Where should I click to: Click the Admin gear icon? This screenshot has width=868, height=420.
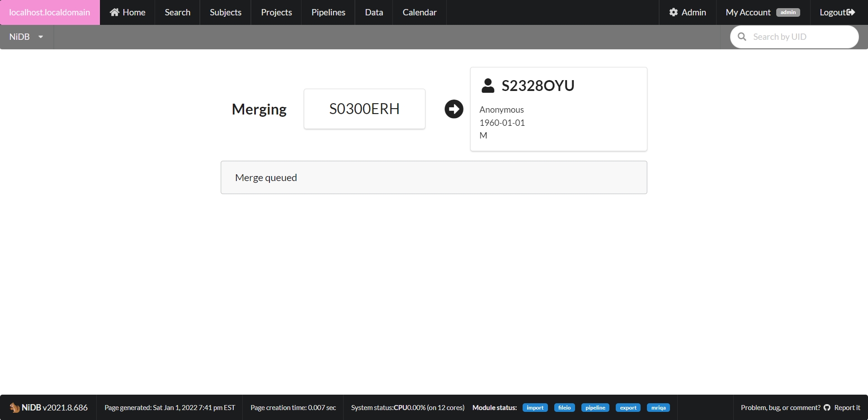[674, 12]
